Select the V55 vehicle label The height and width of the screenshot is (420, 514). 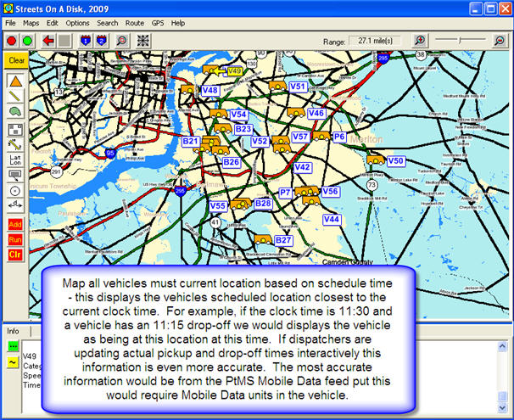[x=218, y=206]
